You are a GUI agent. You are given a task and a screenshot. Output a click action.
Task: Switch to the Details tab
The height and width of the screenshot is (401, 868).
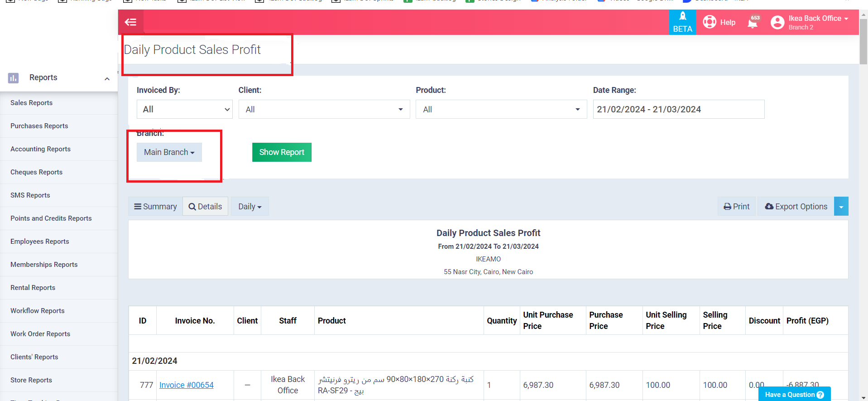tap(205, 207)
